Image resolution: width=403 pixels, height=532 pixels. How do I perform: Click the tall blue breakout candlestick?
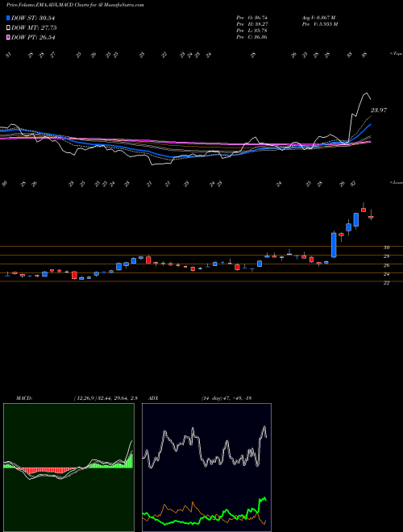[x=334, y=244]
